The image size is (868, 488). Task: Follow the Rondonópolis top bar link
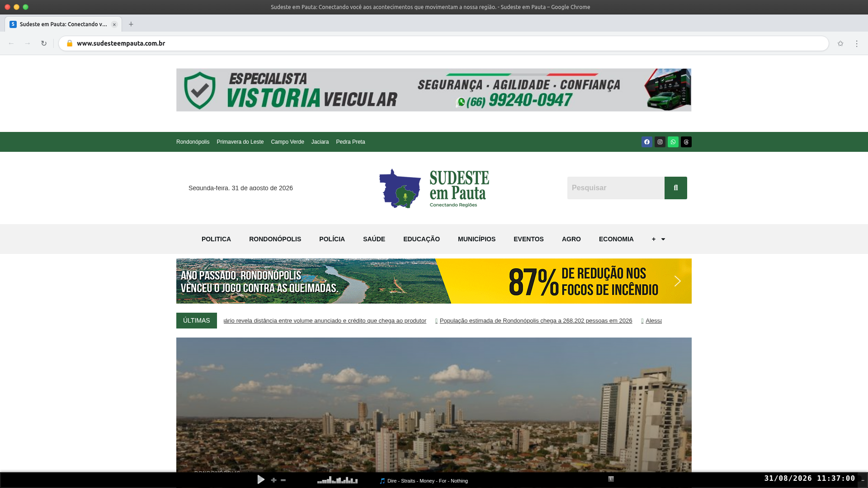click(x=193, y=142)
